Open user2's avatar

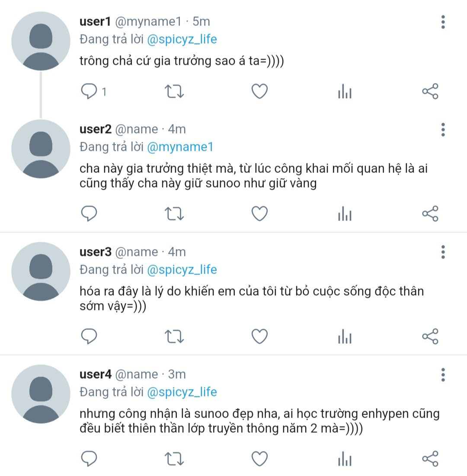point(41,149)
